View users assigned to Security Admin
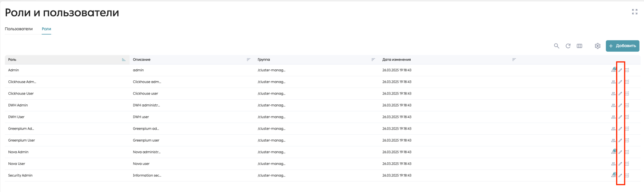The width and height of the screenshot is (644, 192). point(613,175)
